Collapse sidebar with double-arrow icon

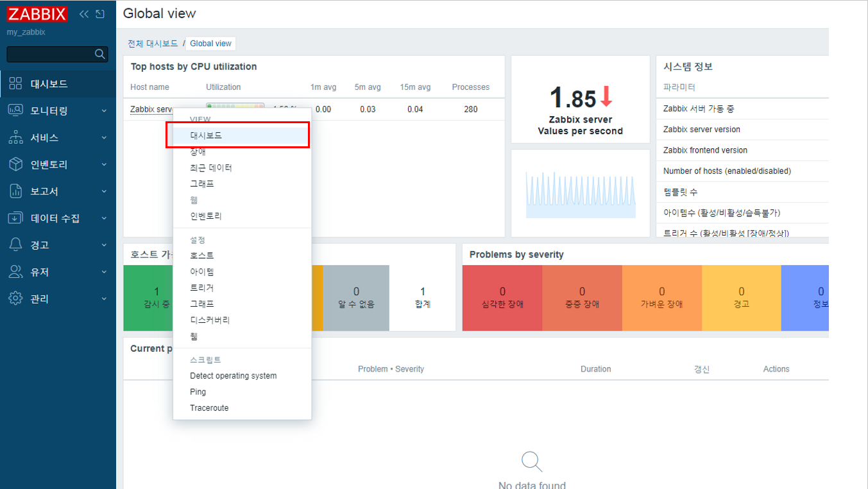[x=84, y=14]
